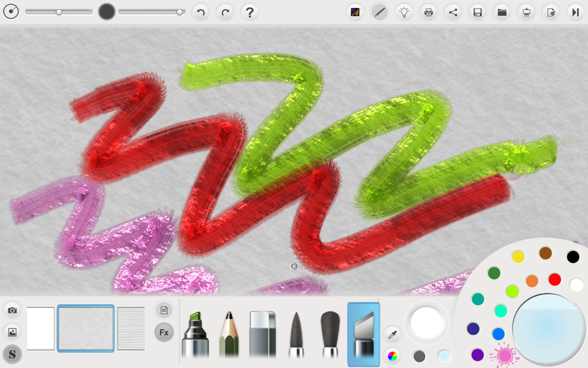Select the red paint color swatch
Viewport: 588px width, 368px height.
coord(554,279)
